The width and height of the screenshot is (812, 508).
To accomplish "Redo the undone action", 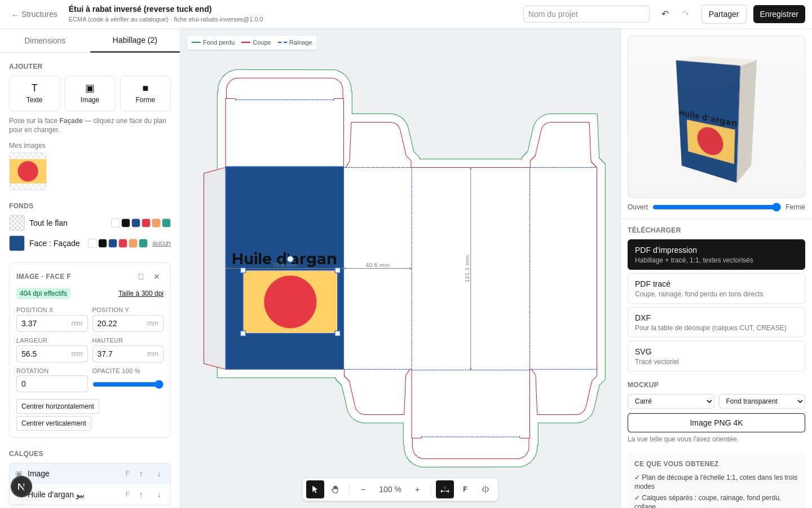I will coord(685,14).
